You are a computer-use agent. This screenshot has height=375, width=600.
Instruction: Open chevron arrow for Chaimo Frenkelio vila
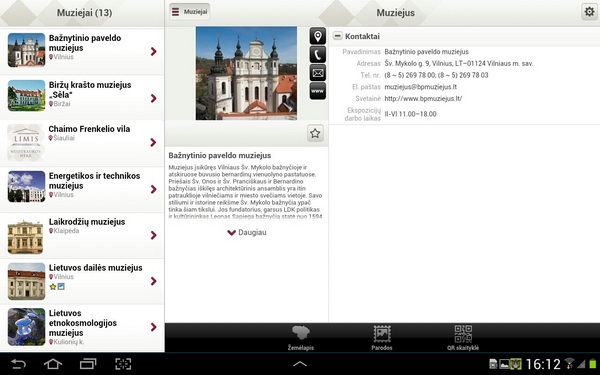click(153, 142)
